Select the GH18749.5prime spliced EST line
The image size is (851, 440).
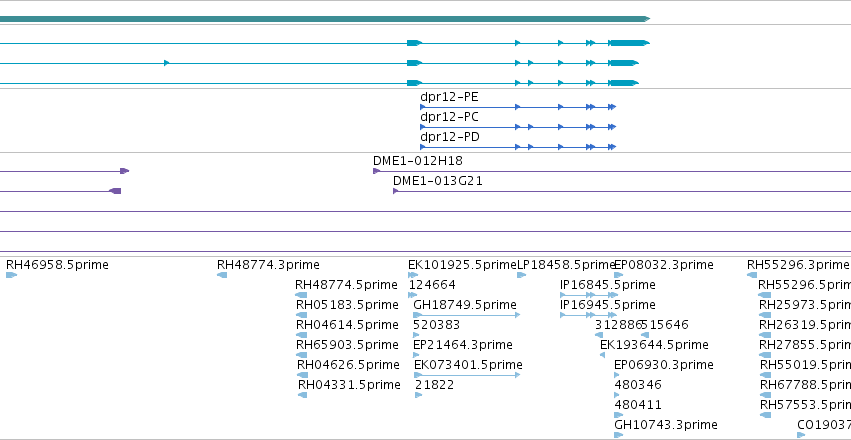coord(467,315)
